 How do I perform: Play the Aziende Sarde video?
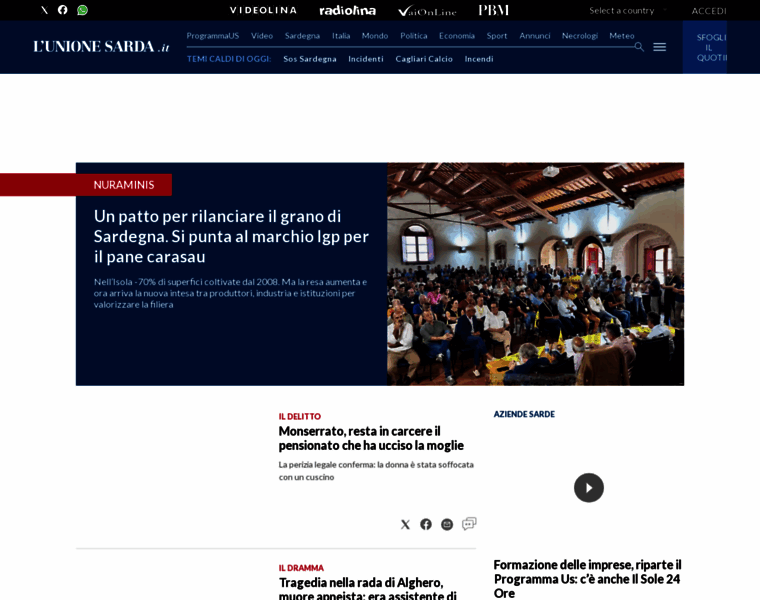[589, 488]
